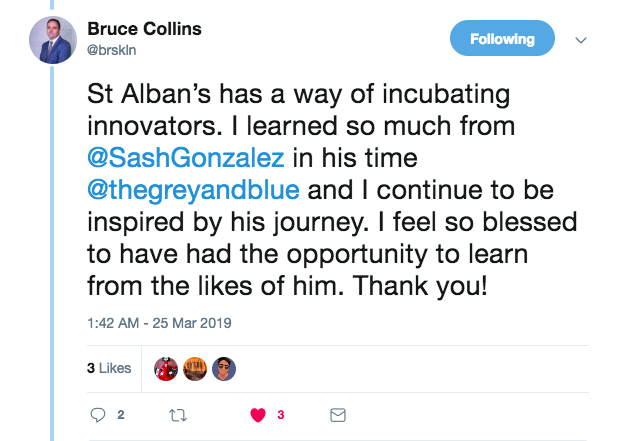Toggle the Following button

click(501, 40)
